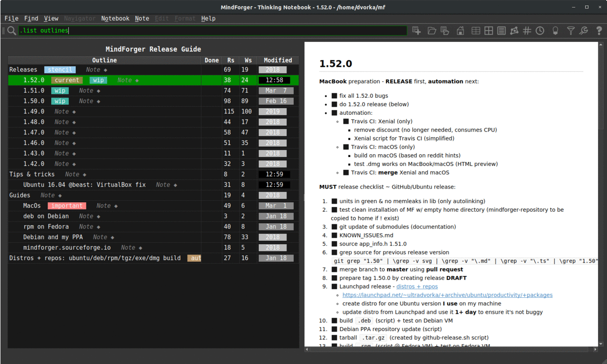Click the preview pane vertical scrollbar
The image size is (607, 364).
pos(601,194)
